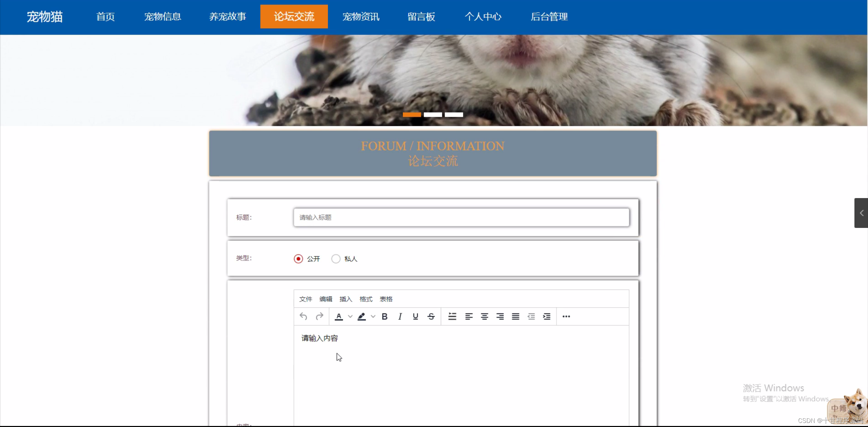
Task: Open the 个人中心 navigation link
Action: pos(483,17)
